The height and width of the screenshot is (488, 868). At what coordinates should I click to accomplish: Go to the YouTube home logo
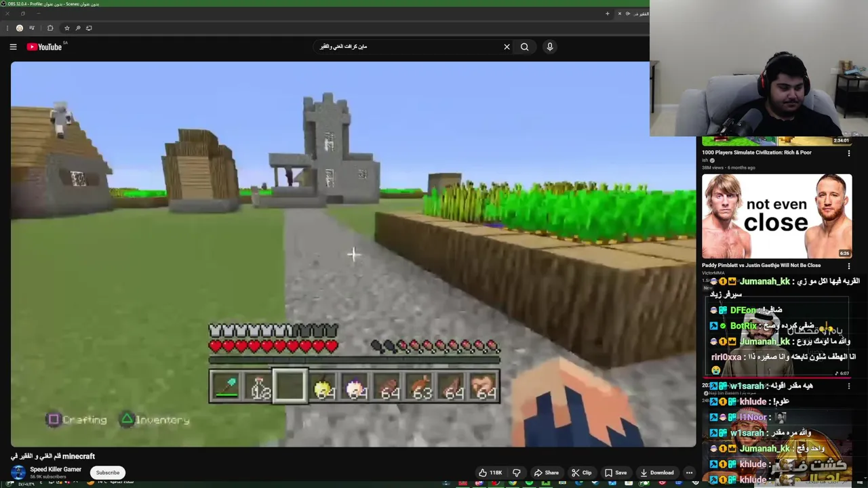pyautogui.click(x=45, y=47)
